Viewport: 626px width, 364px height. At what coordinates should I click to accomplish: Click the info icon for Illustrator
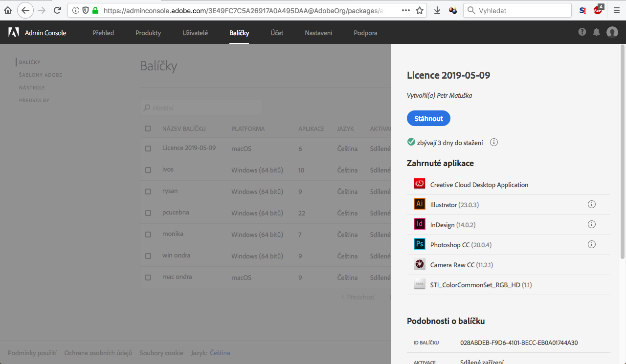pyautogui.click(x=591, y=204)
